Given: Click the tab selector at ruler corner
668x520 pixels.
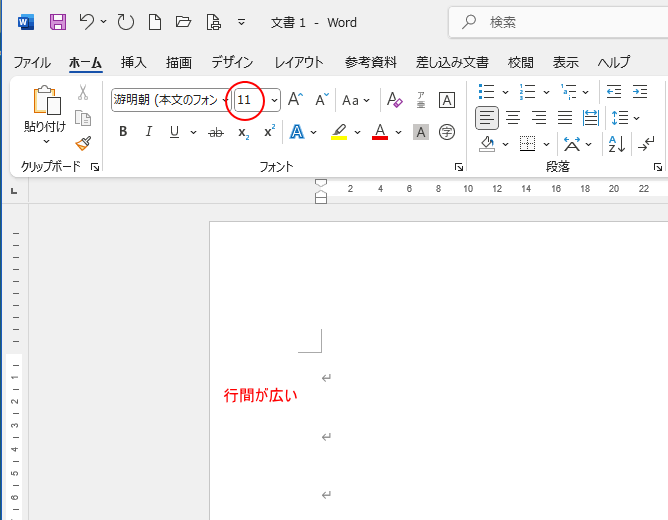Looking at the screenshot, I should pyautogui.click(x=14, y=191).
